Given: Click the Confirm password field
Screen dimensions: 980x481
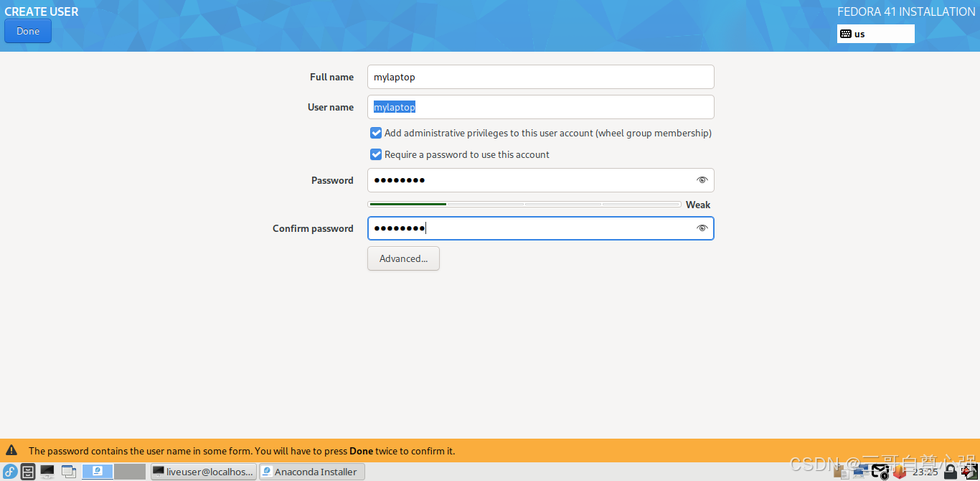Looking at the screenshot, I should (x=540, y=228).
